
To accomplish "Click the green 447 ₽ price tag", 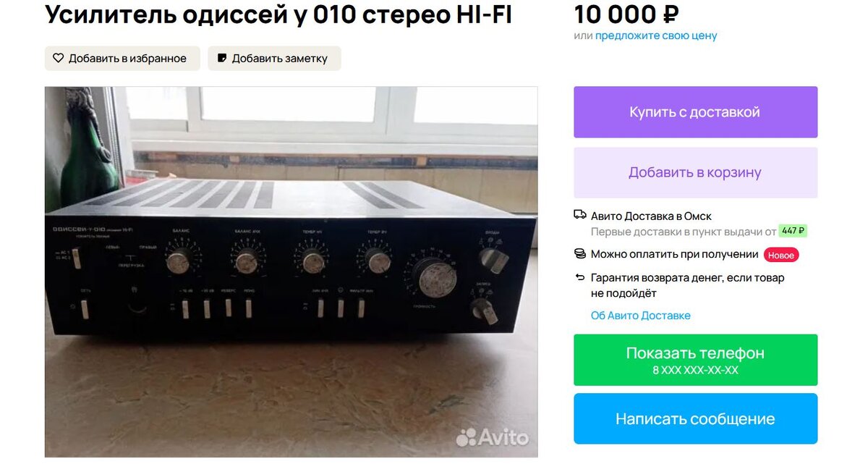I will (793, 231).
